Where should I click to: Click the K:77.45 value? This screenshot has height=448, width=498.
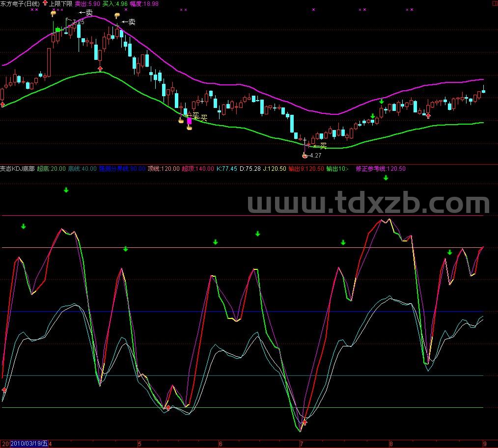pyautogui.click(x=227, y=168)
